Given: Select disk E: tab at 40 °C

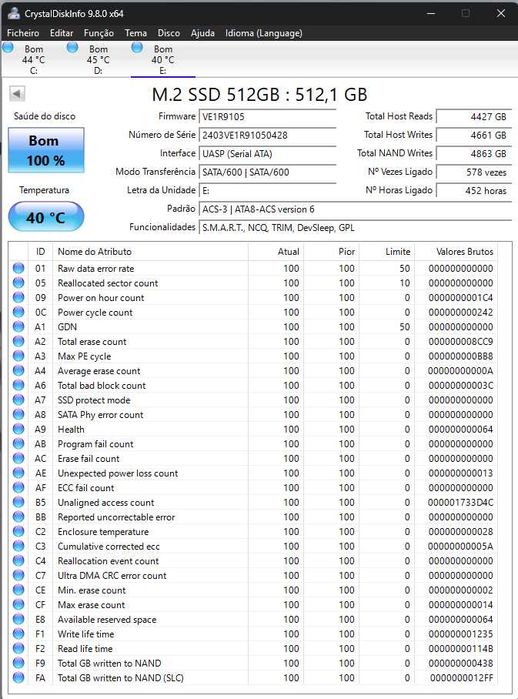Looking at the screenshot, I should (x=163, y=59).
